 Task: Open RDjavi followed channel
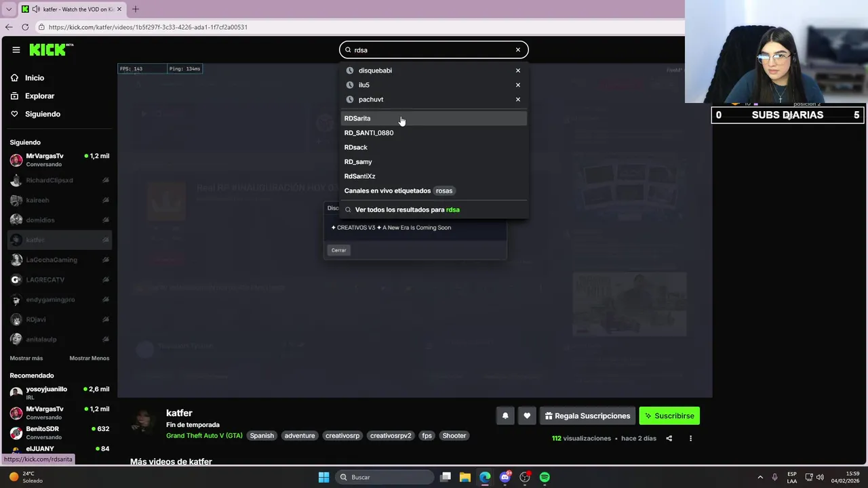click(60, 319)
